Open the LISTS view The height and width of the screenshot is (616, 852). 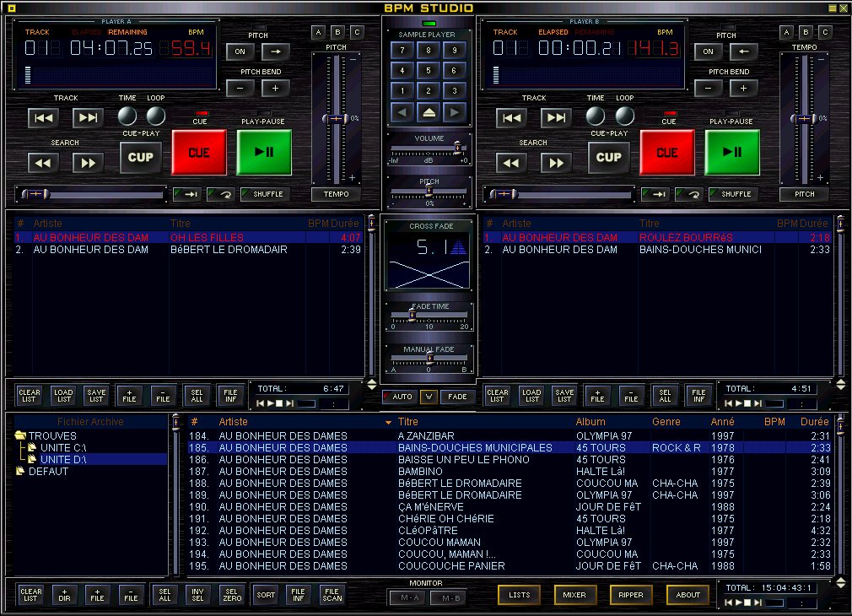[x=520, y=595]
